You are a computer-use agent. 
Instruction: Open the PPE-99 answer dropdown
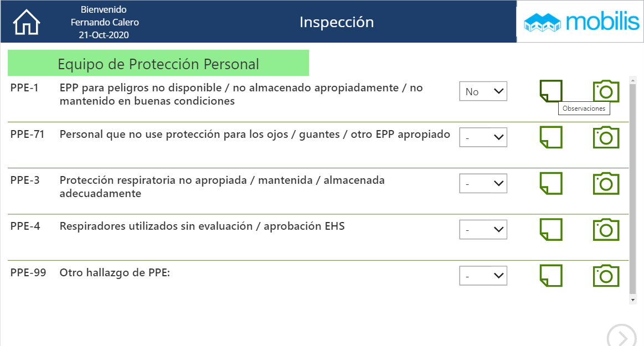[x=483, y=275]
